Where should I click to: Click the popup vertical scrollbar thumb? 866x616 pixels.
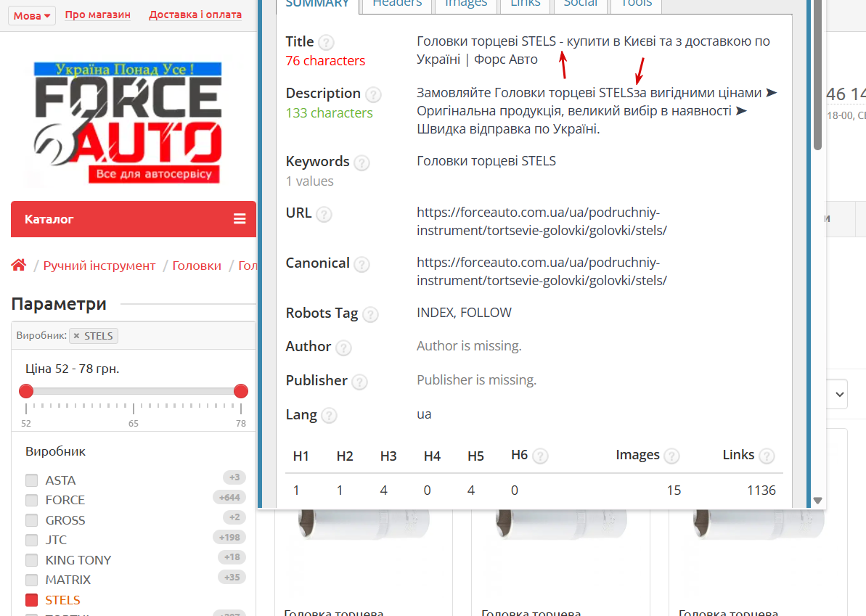pyautogui.click(x=818, y=75)
